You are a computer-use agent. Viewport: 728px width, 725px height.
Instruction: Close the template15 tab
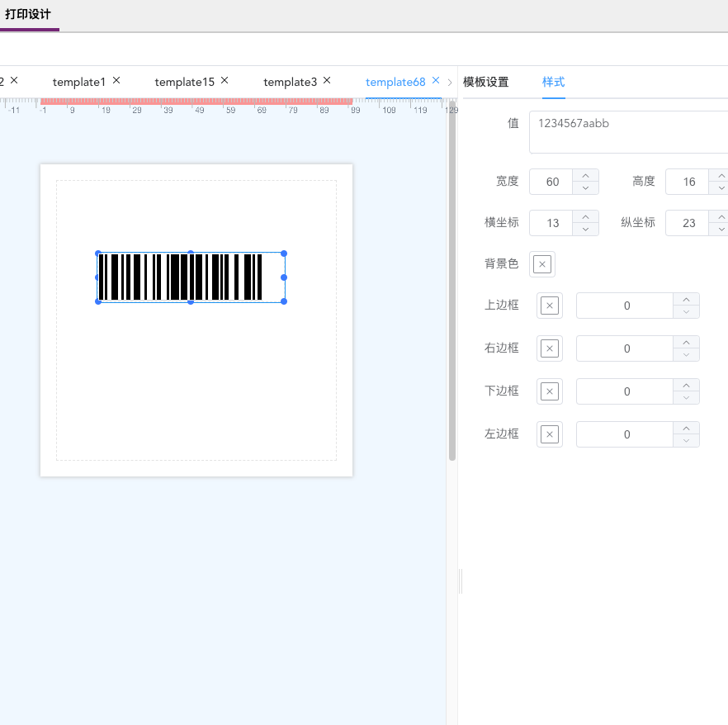coord(225,80)
